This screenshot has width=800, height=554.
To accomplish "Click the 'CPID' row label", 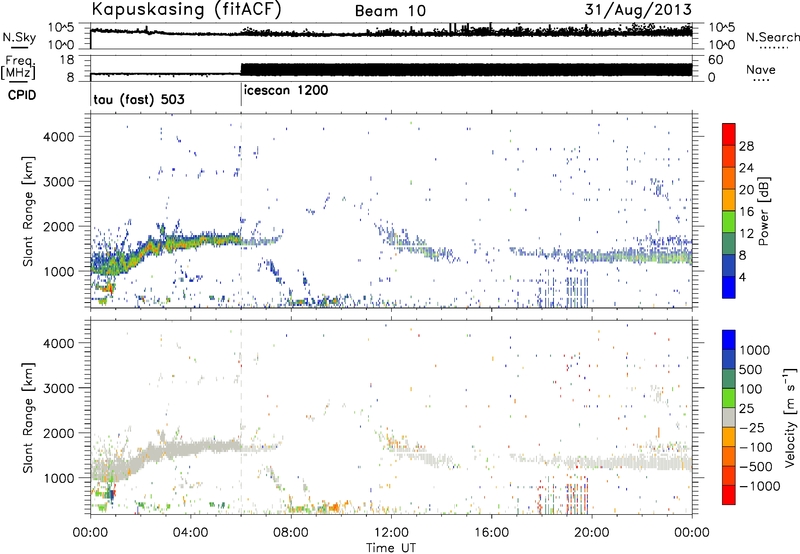I will pos(22,95).
